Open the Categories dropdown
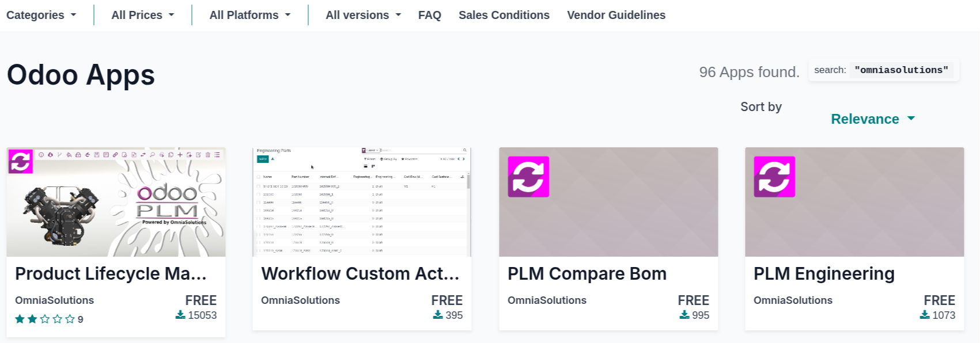This screenshot has width=980, height=343. (41, 16)
